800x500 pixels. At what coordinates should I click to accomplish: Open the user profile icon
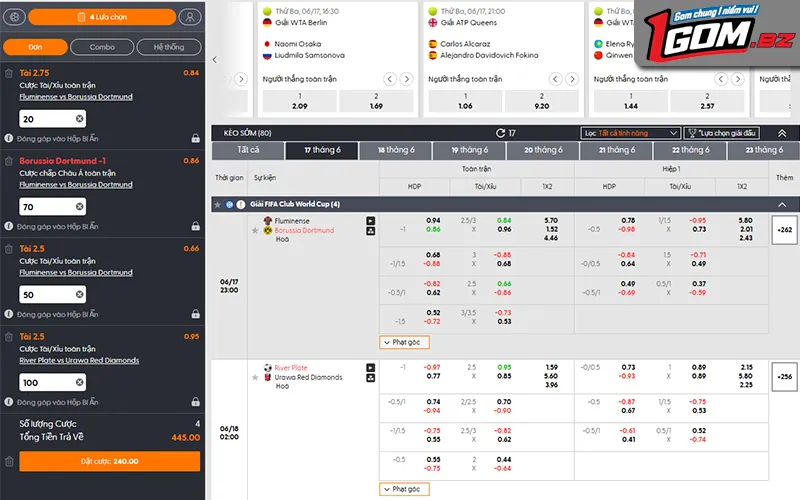click(190, 17)
